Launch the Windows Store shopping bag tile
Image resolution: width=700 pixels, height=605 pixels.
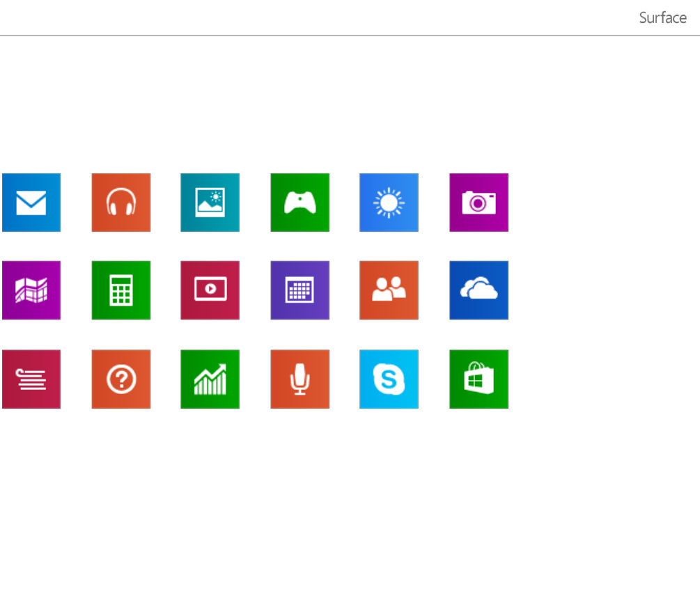[x=479, y=379]
